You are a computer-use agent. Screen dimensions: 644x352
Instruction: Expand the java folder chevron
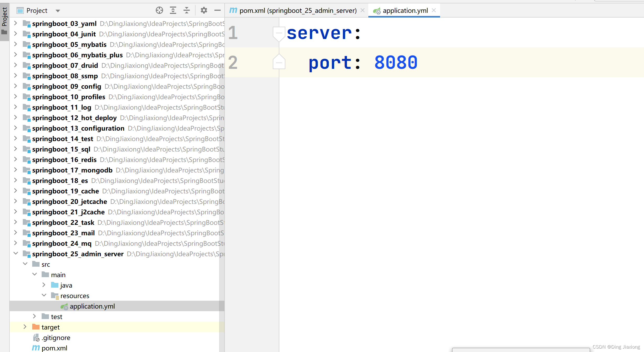(44, 285)
